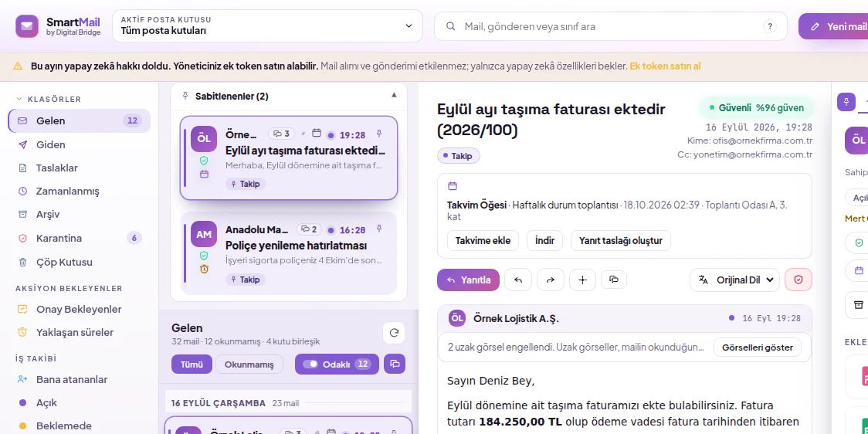The image size is (868, 434).
Task: Unpin the Poliçe yenileme hatırlatması mail
Action: point(379,228)
